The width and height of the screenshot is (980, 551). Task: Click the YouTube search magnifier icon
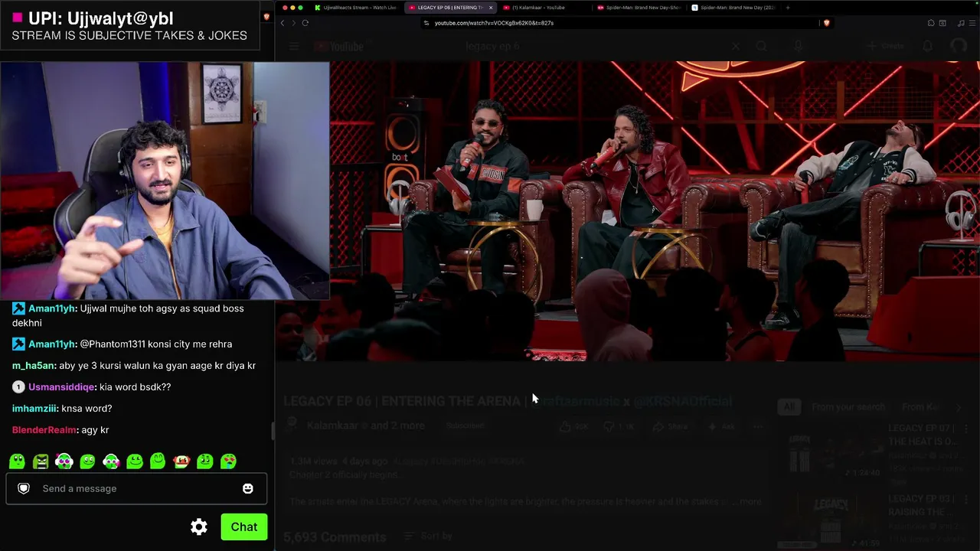pos(761,47)
